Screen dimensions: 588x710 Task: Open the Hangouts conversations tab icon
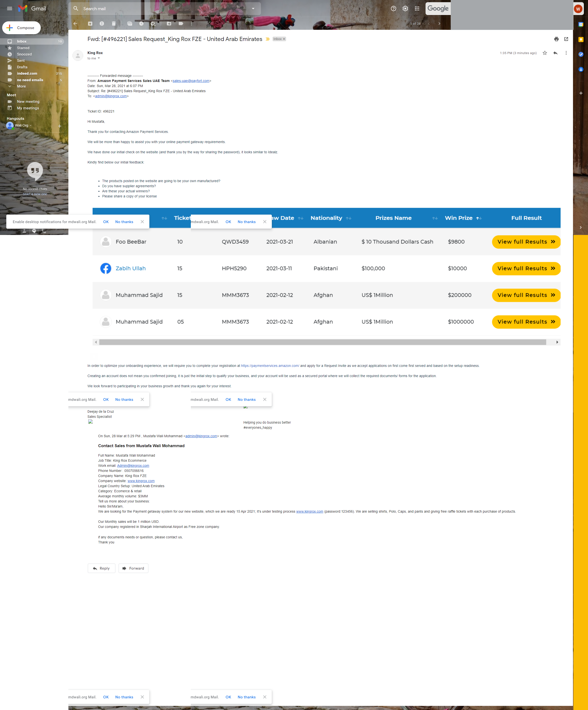coord(34,231)
